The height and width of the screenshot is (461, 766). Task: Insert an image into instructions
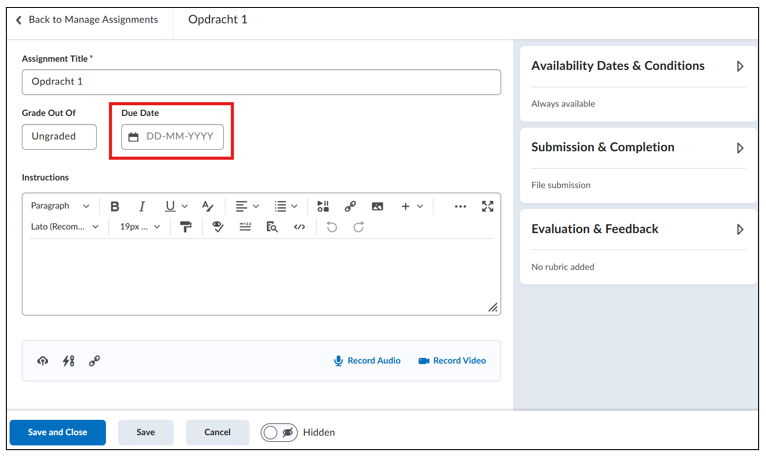377,207
